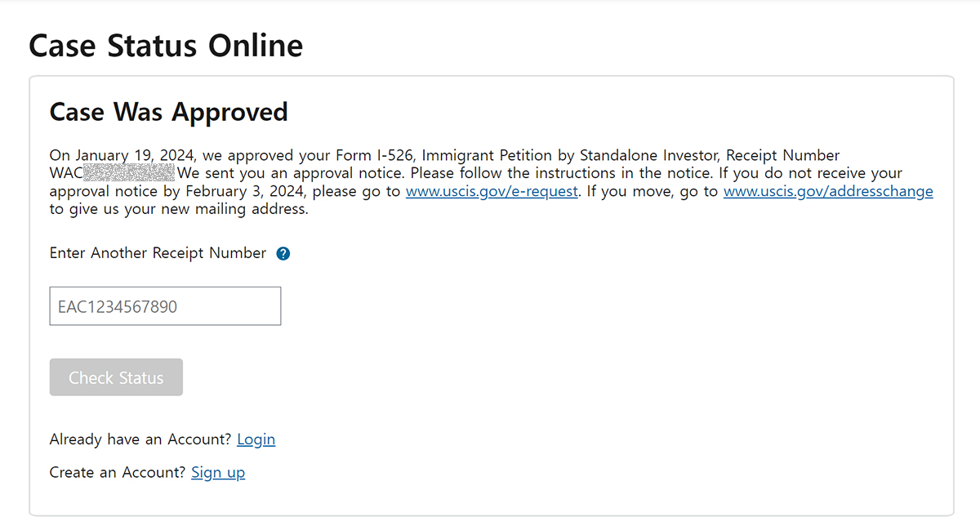Follow the Sign up link

(218, 472)
